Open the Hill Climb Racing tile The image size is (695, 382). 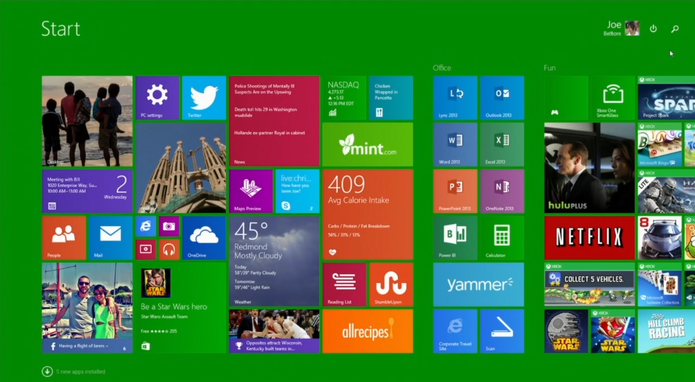(x=666, y=331)
